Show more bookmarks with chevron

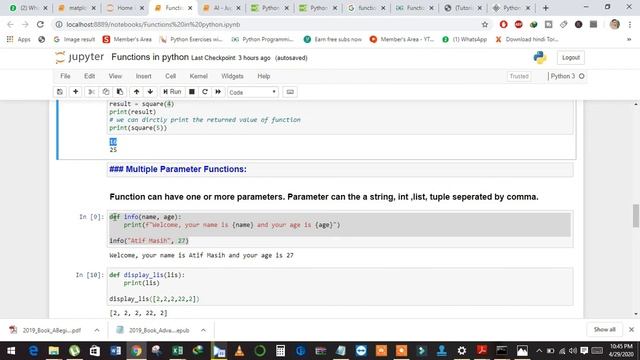tap(629, 40)
